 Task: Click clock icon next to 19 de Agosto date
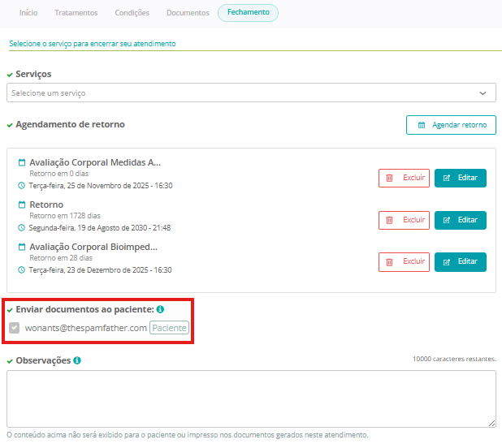pyautogui.click(x=22, y=228)
